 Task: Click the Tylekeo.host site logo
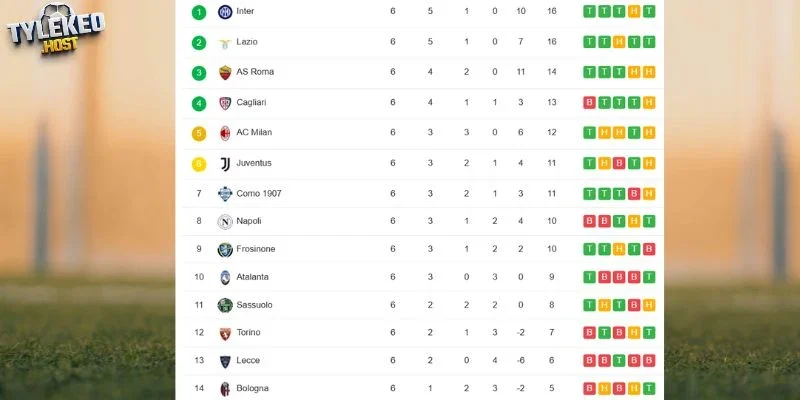[x=56, y=29]
